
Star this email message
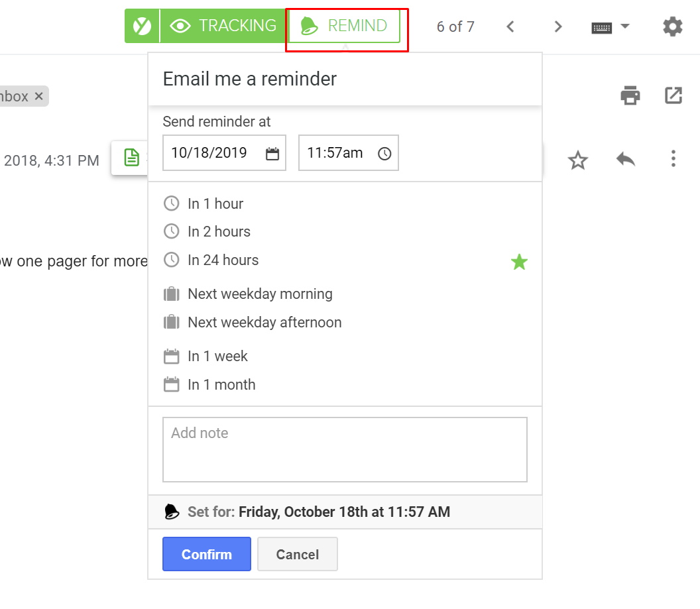(578, 160)
